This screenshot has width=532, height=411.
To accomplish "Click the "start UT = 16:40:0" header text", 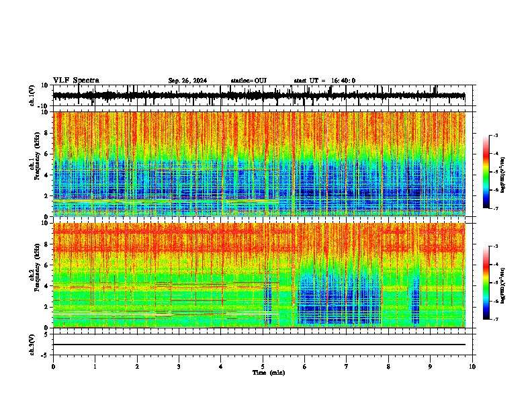I will tap(324, 81).
